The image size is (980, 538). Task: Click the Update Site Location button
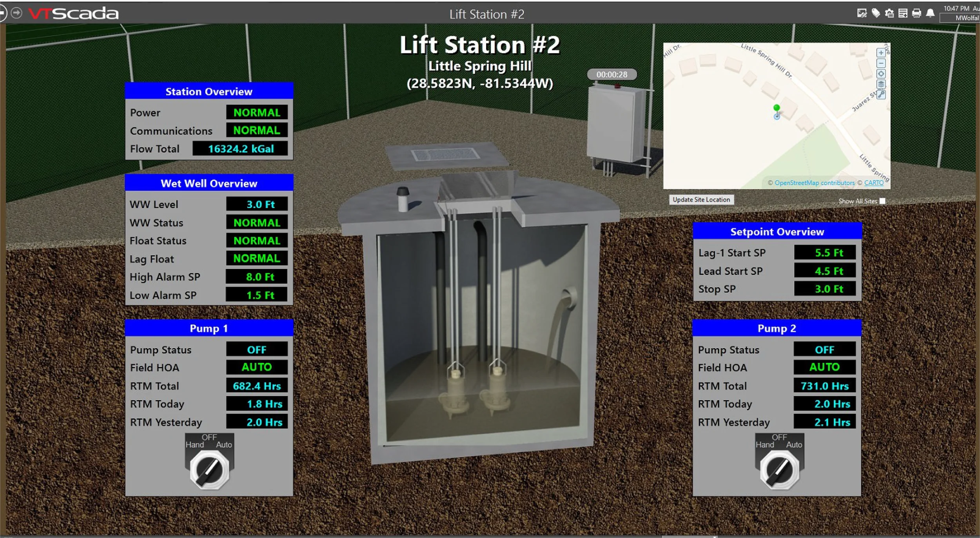click(701, 200)
